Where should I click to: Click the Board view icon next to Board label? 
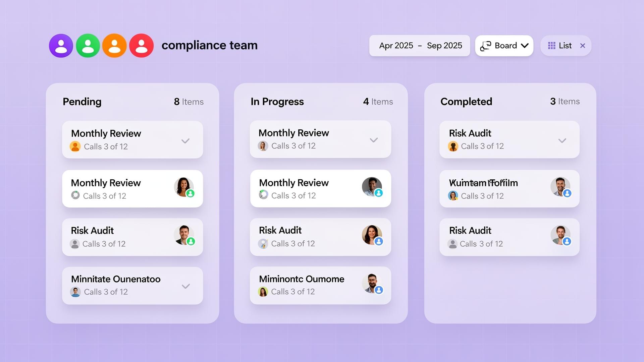pos(485,46)
